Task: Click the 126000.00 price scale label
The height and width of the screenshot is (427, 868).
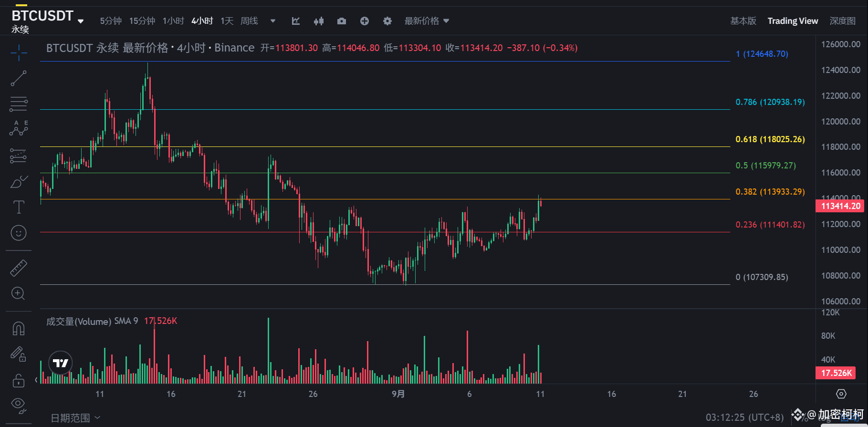Action: (841, 44)
